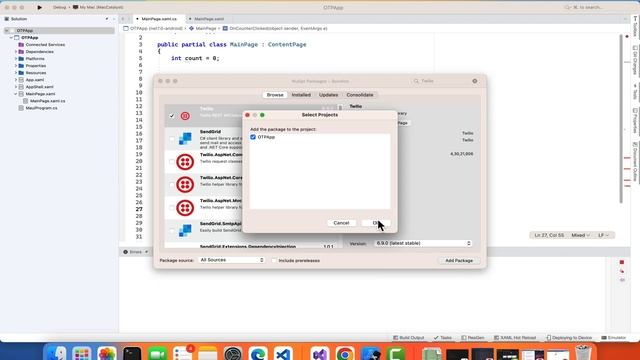Select AppShell.xaml in the solution tree
640x360 pixels.
[39, 87]
